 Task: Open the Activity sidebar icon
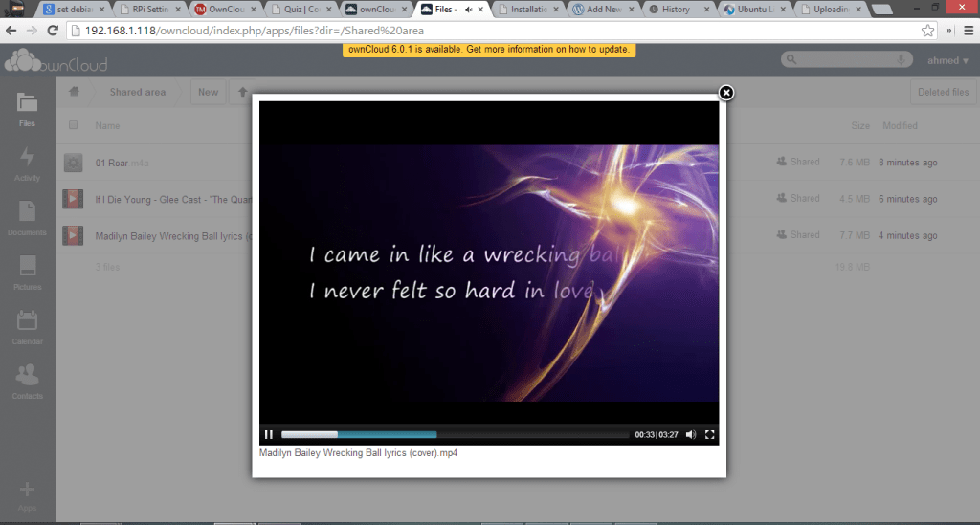click(x=28, y=164)
